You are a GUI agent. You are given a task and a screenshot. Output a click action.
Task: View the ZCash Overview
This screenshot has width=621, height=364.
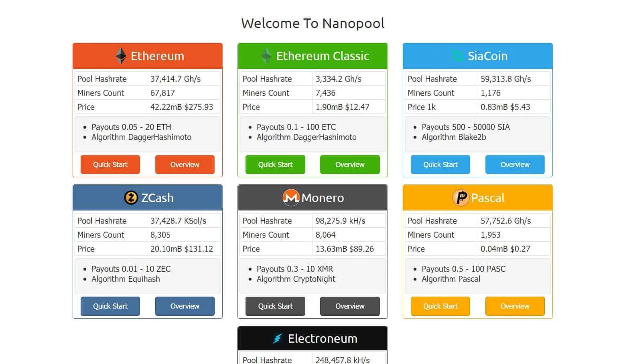point(185,306)
